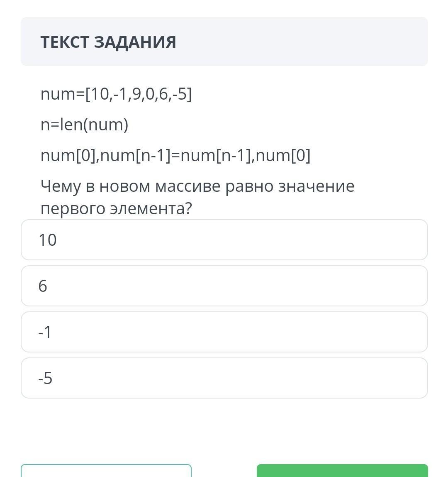Click the question line starting with Чему
The width and height of the screenshot is (448, 477).
[197, 186]
